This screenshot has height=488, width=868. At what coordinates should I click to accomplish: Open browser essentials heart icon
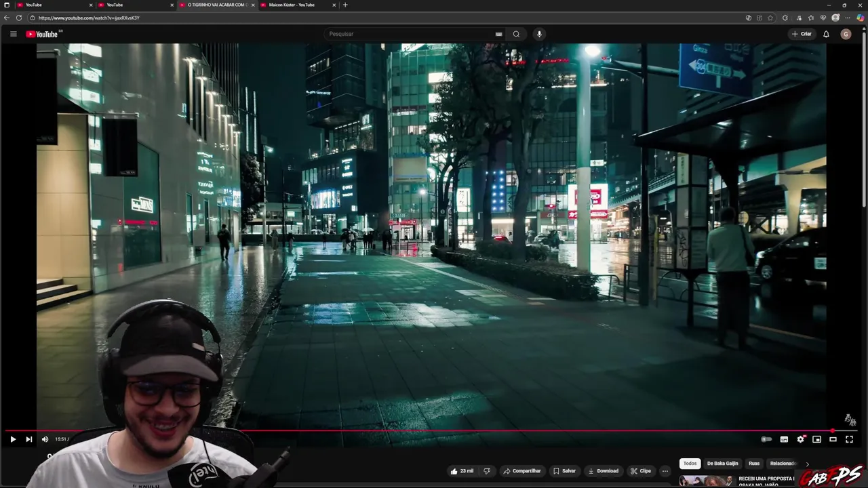pos(823,18)
